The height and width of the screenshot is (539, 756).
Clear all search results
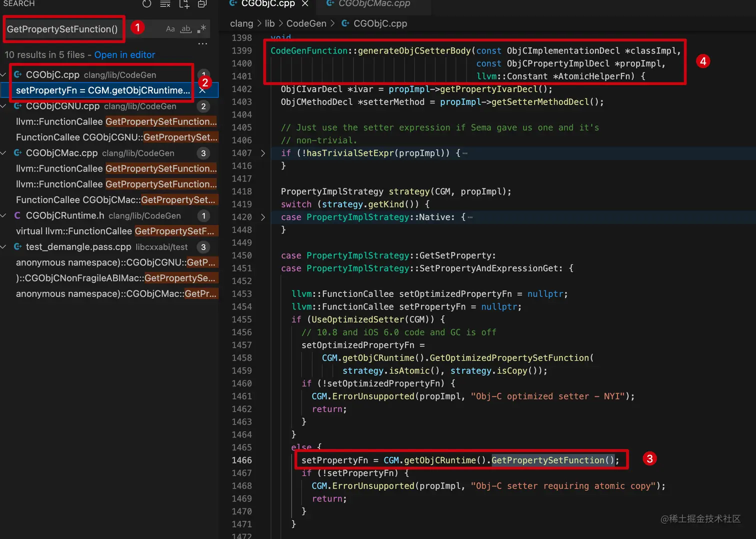(x=165, y=4)
